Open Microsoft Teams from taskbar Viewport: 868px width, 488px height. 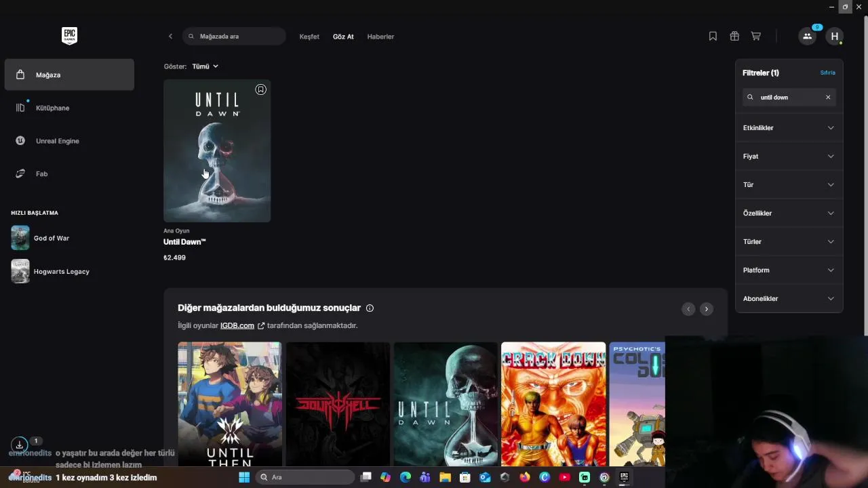tap(425, 477)
